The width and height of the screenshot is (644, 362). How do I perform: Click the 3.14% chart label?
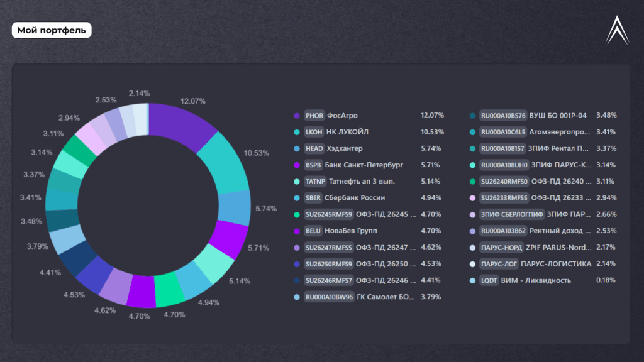coord(42,152)
